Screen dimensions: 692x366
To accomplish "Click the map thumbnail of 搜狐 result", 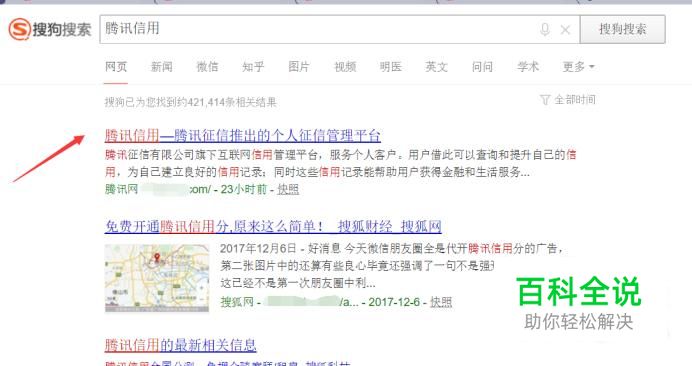I will click(x=157, y=278).
